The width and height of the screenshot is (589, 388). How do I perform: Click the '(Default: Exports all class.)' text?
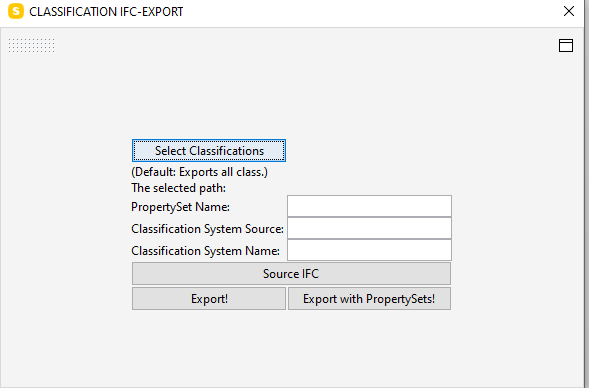[x=199, y=172]
